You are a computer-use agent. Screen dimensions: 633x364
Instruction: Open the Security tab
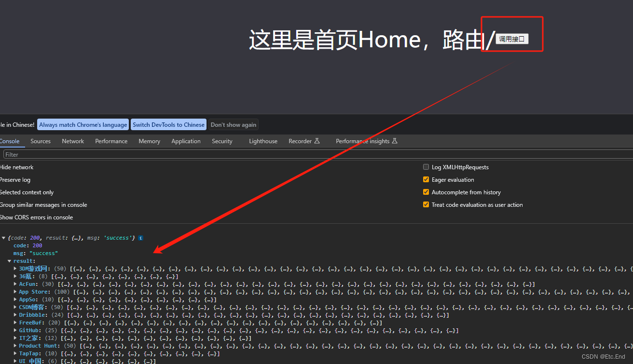[222, 141]
